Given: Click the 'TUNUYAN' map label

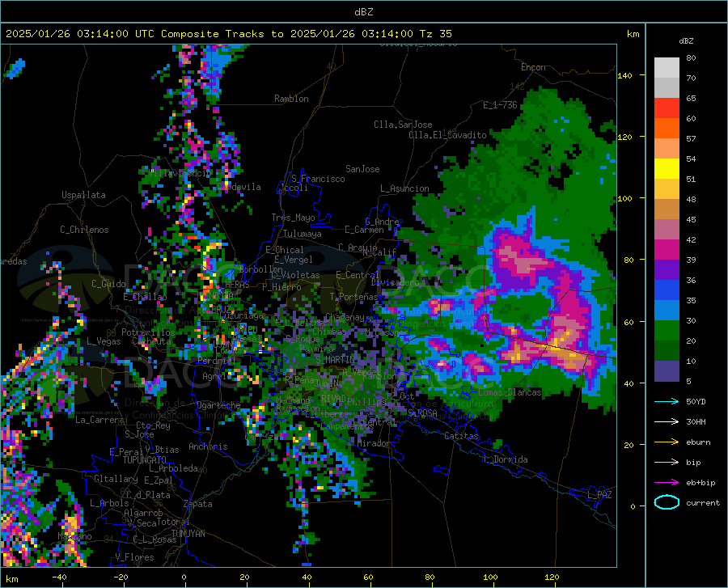Looking at the screenshot, I should coord(188,534).
